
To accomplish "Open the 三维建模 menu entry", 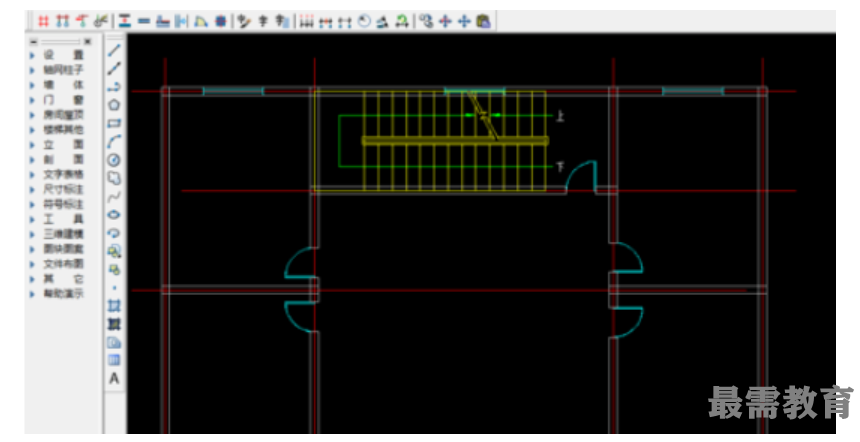I will pos(64,234).
